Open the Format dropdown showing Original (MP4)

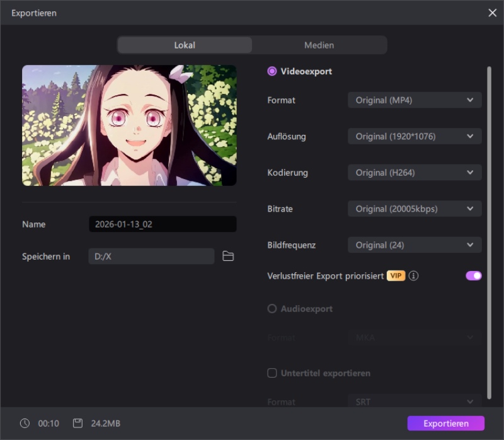tap(414, 100)
